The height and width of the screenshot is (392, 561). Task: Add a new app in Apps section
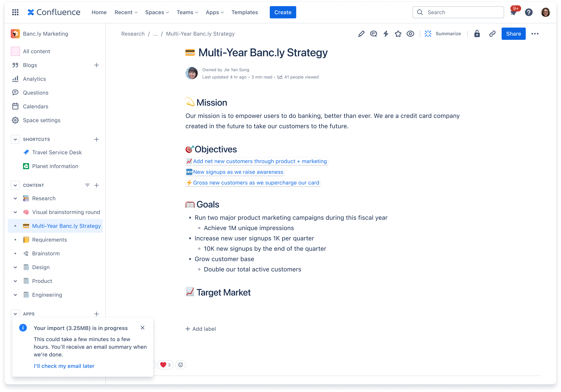click(x=97, y=314)
